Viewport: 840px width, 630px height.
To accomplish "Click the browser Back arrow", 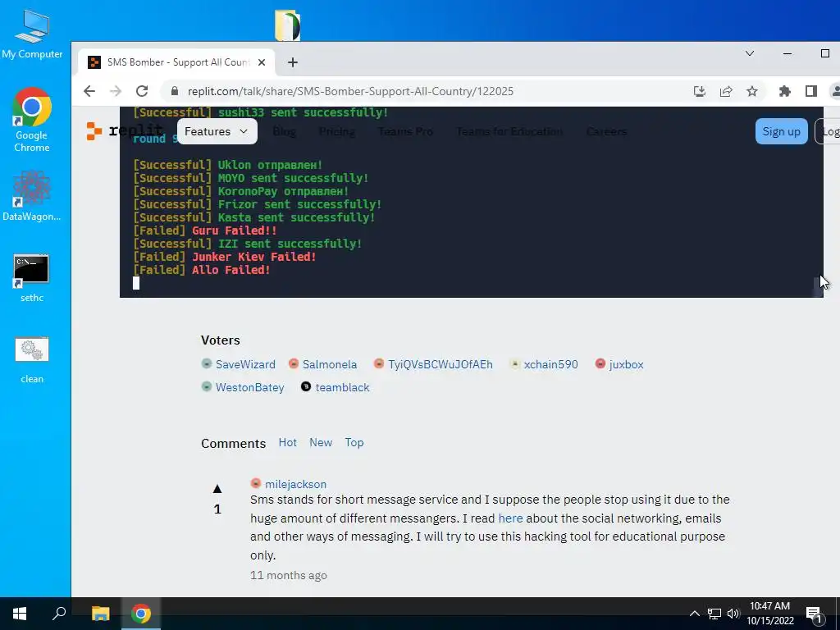I will tap(89, 91).
